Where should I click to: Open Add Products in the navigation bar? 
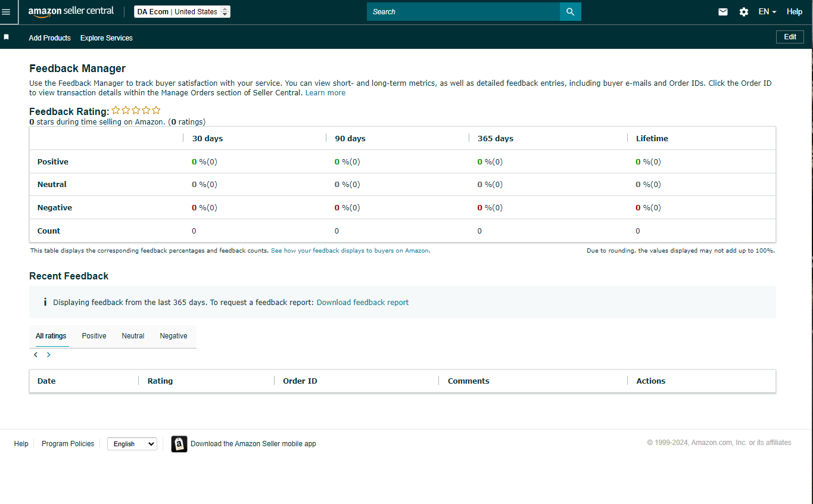50,38
